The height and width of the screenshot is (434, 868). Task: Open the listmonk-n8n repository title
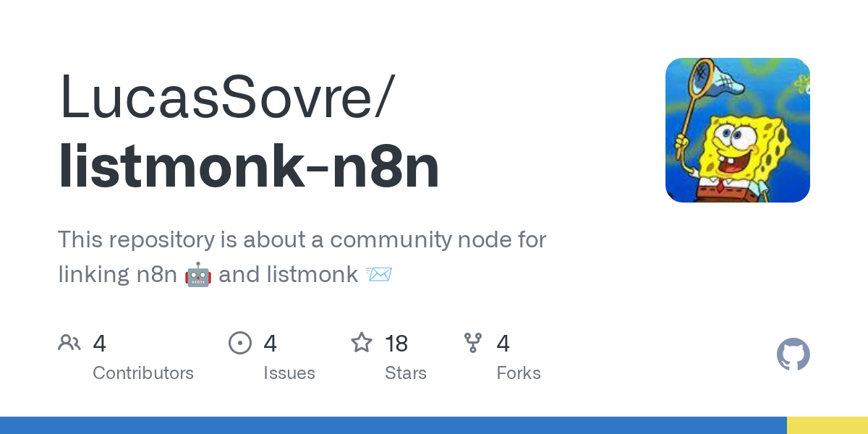tap(249, 166)
